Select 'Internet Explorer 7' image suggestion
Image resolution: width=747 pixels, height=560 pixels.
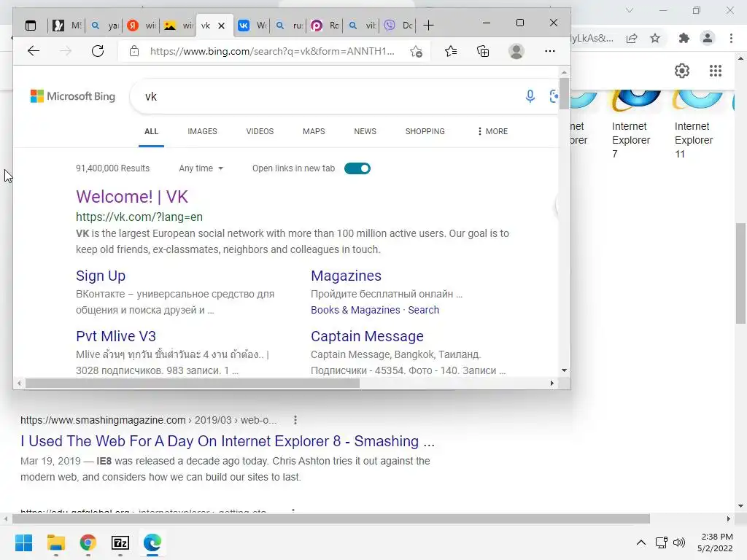[635, 125]
